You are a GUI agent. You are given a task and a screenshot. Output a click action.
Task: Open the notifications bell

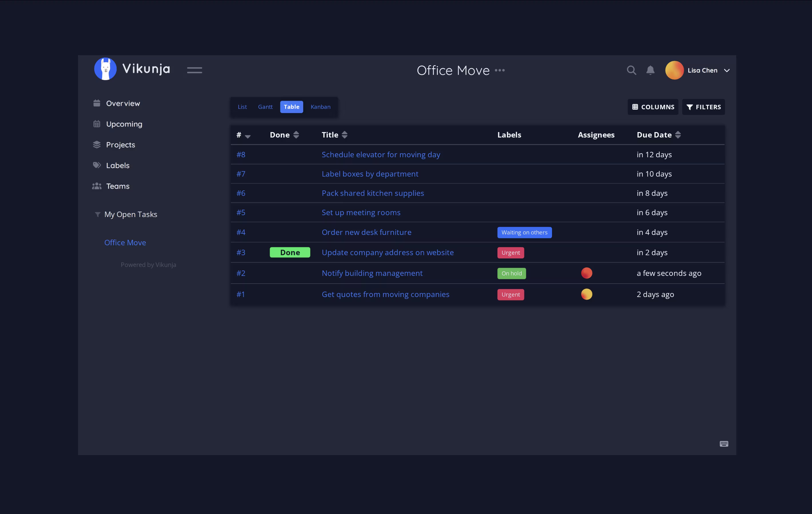[x=650, y=70]
